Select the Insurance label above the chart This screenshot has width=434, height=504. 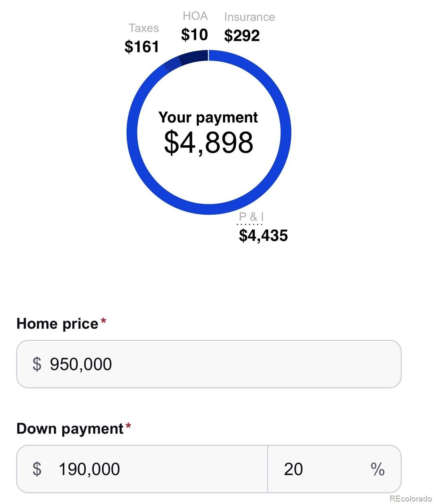(x=250, y=17)
